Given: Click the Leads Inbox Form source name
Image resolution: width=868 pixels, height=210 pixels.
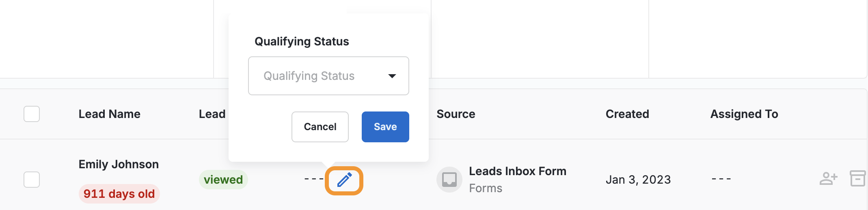Looking at the screenshot, I should [x=517, y=171].
